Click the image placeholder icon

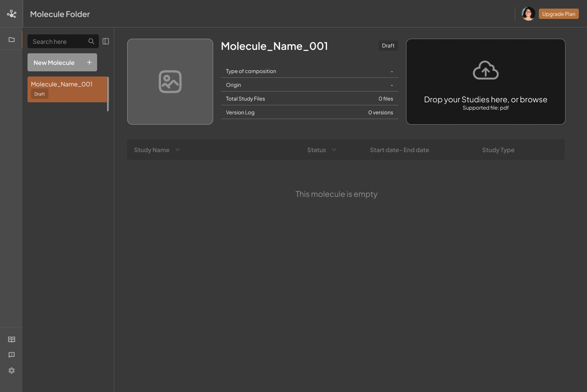[170, 82]
